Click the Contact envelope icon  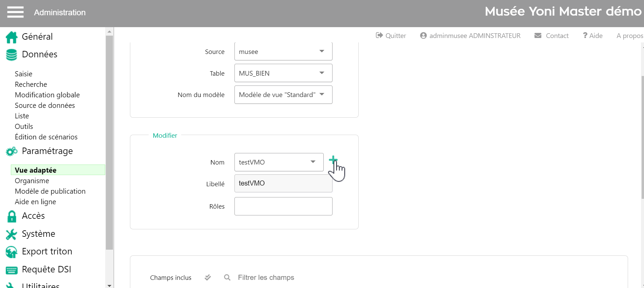tap(538, 35)
